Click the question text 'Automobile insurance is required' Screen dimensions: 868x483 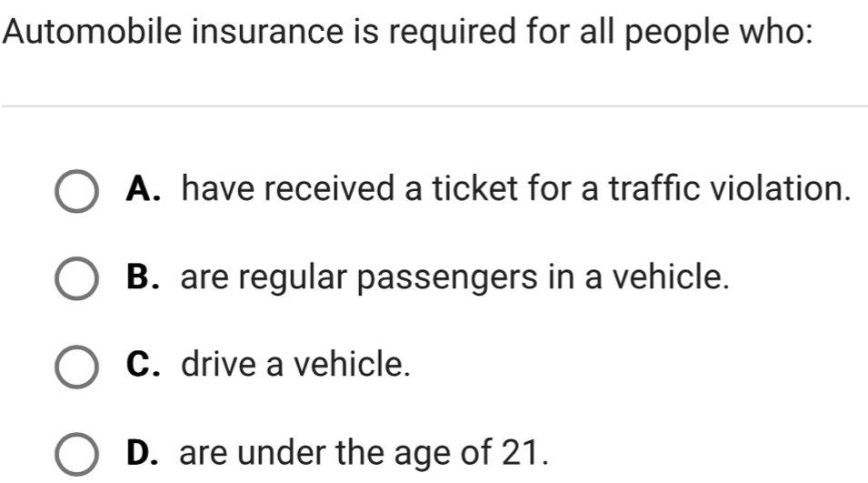pyautogui.click(x=260, y=31)
